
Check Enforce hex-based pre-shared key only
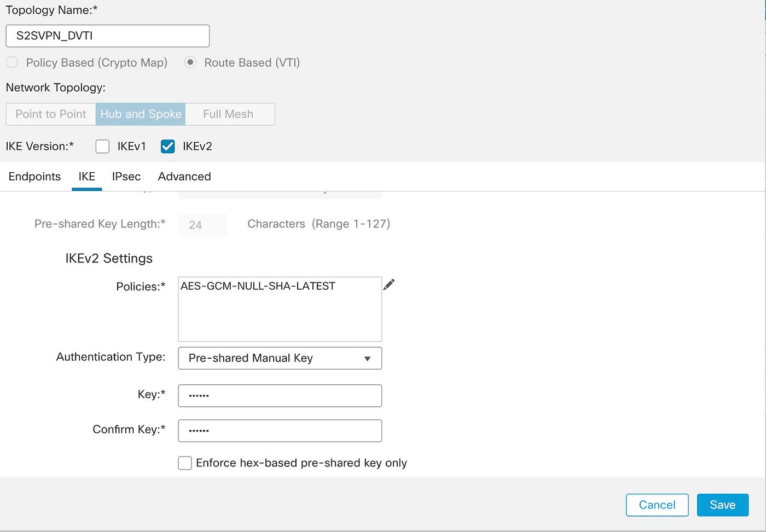click(185, 463)
